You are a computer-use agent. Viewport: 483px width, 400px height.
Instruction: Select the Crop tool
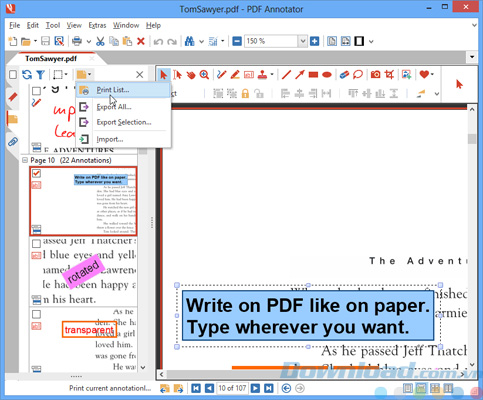tap(389, 74)
